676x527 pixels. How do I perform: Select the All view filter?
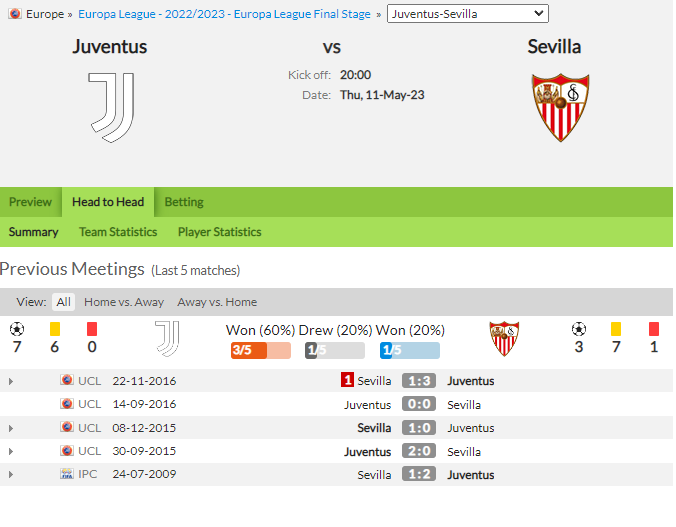(x=63, y=302)
